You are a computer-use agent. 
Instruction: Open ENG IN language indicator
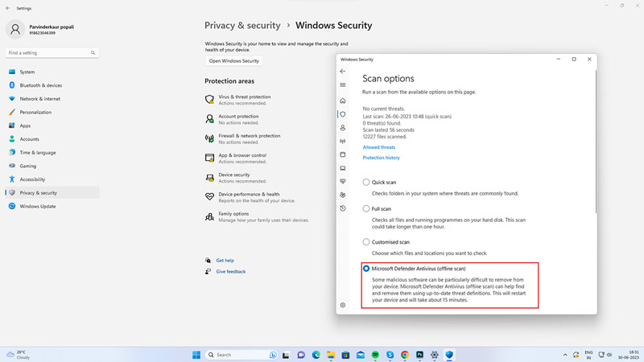[x=588, y=355]
